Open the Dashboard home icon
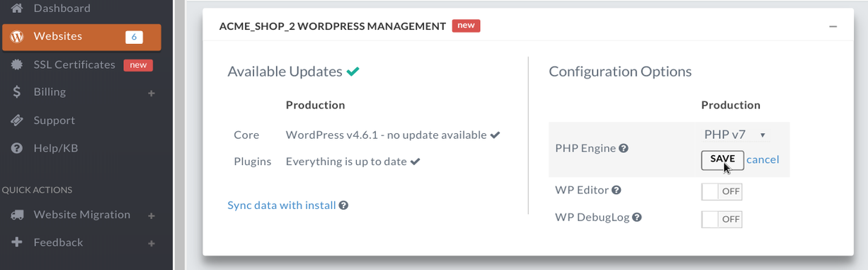868x270 pixels. 18,9
